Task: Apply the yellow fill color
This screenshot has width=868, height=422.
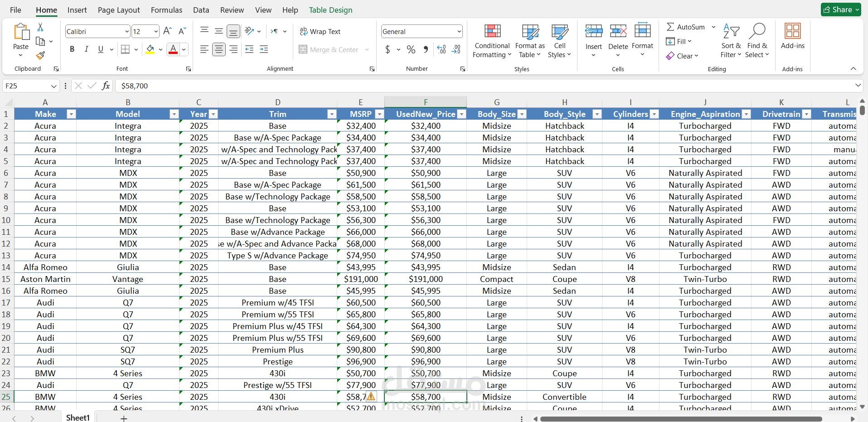Action: (x=150, y=49)
